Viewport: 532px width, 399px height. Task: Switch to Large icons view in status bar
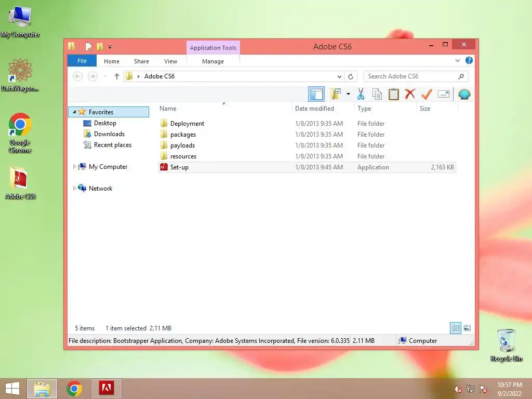pyautogui.click(x=467, y=328)
